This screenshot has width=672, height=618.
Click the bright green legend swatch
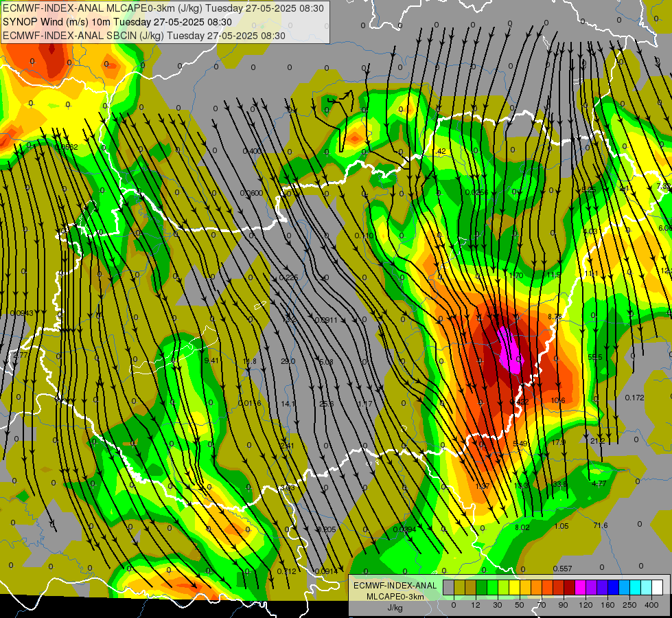click(x=493, y=587)
